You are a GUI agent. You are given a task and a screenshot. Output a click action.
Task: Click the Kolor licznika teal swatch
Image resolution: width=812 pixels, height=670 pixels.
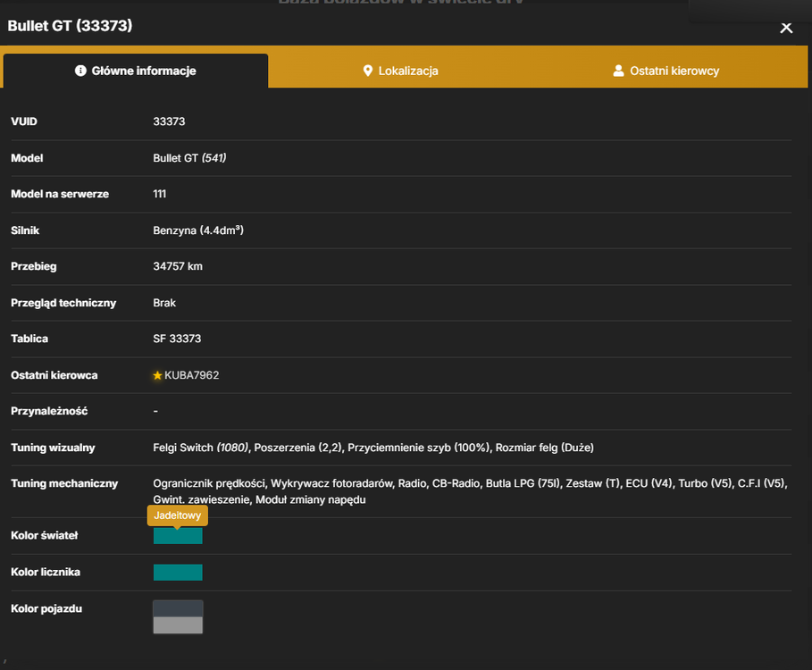[178, 572]
